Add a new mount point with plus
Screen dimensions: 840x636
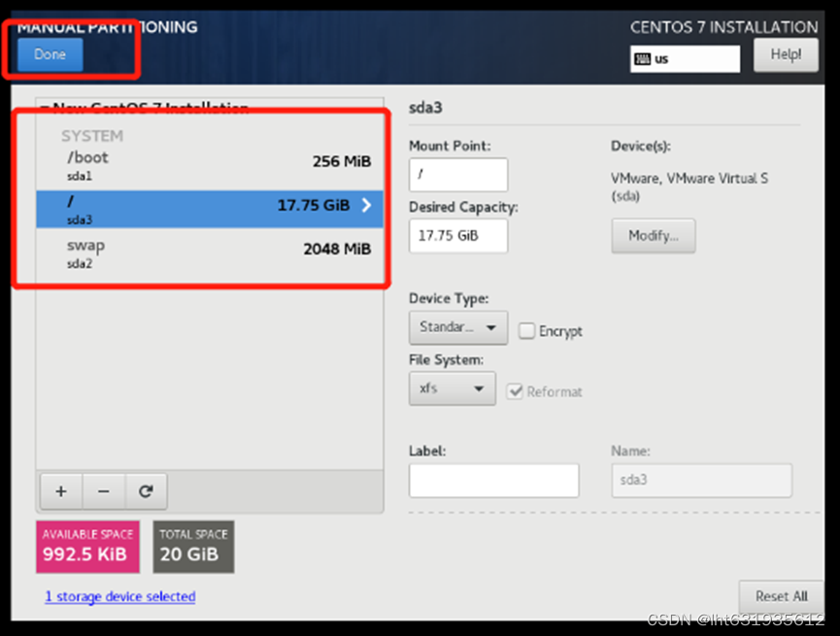click(61, 490)
